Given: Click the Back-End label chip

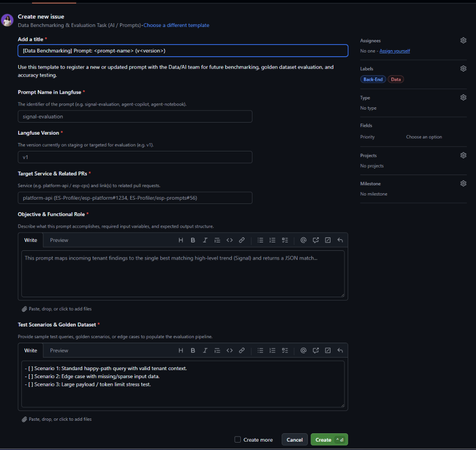Looking at the screenshot, I should 373,79.
